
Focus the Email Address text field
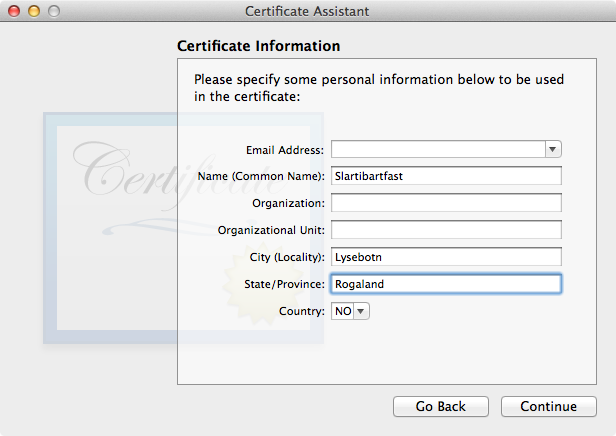[x=438, y=149]
